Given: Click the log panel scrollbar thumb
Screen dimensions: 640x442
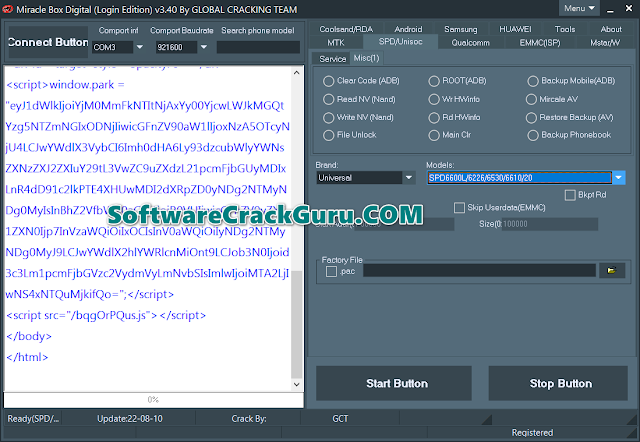Looking at the screenshot, I should 297,324.
